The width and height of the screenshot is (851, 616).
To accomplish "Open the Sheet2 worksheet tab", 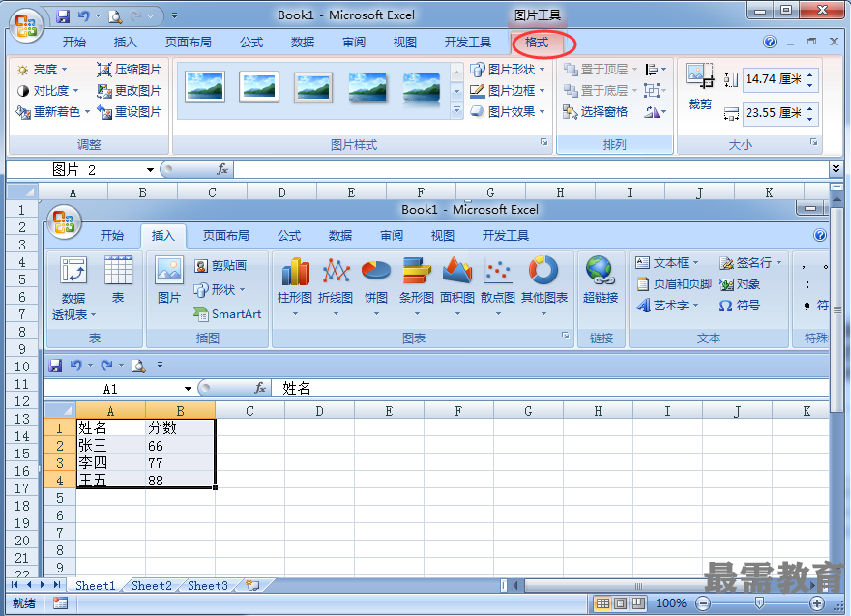I will [x=152, y=586].
